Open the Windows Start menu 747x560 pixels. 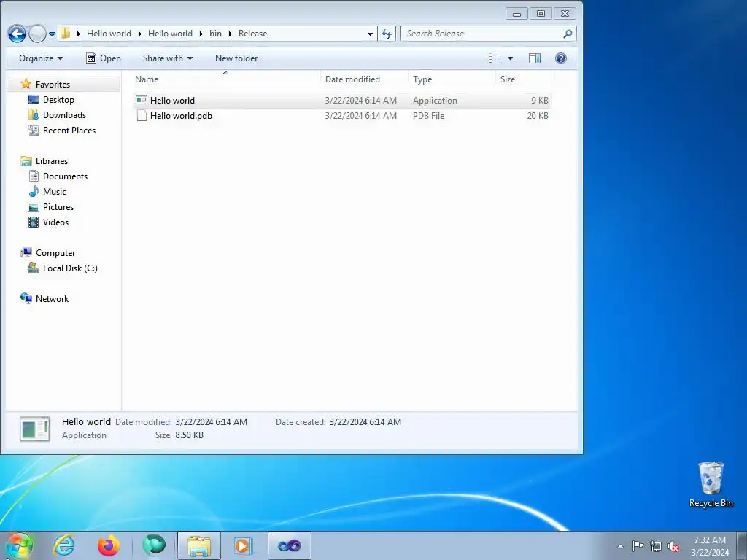(x=19, y=545)
